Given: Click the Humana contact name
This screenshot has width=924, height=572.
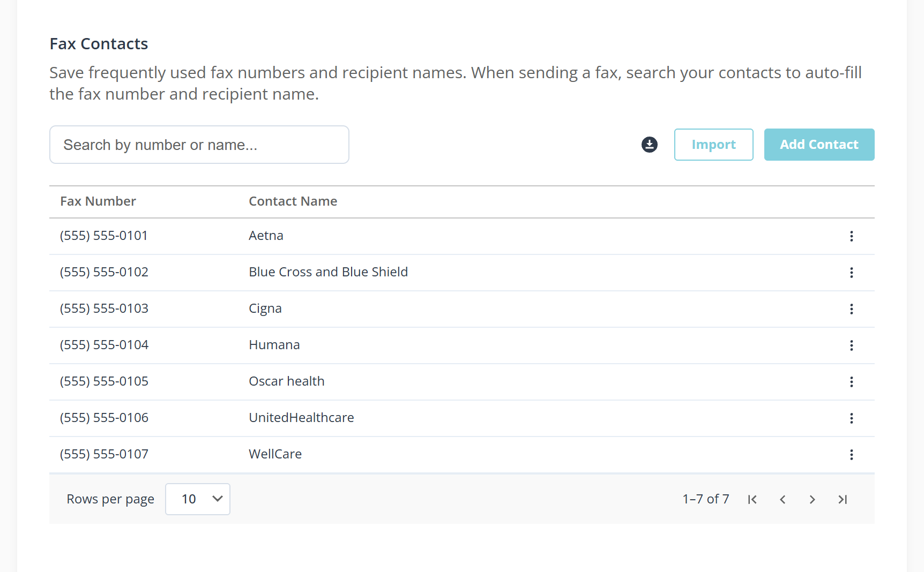Looking at the screenshot, I should 274,345.
